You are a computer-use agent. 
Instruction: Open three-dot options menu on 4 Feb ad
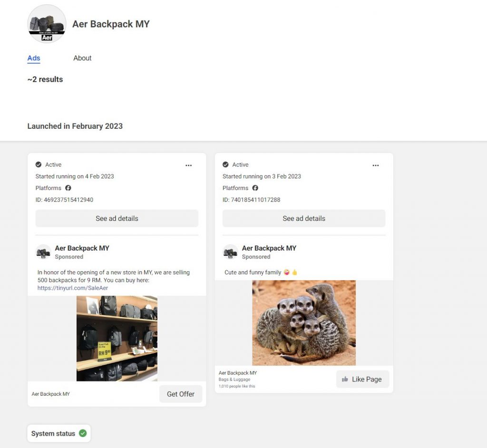coord(188,165)
